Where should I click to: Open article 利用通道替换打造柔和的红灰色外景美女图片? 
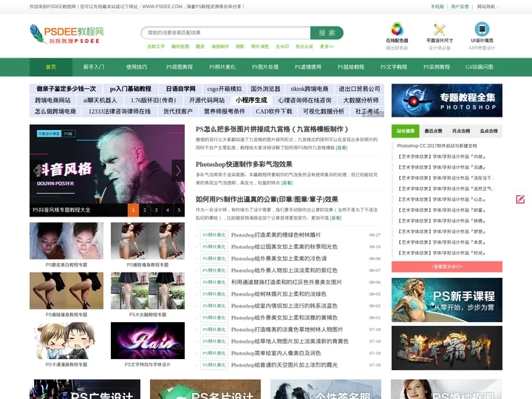(287, 282)
